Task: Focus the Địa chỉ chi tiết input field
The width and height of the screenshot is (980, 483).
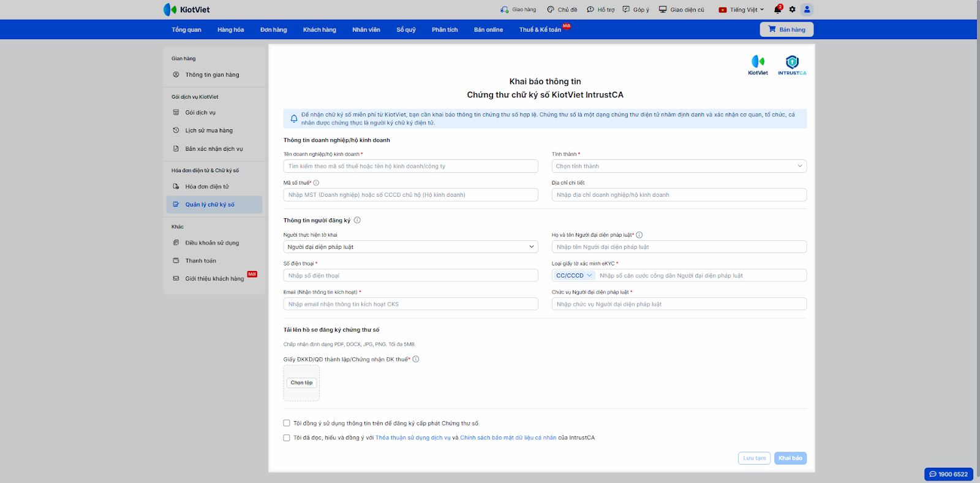Action: click(x=679, y=195)
